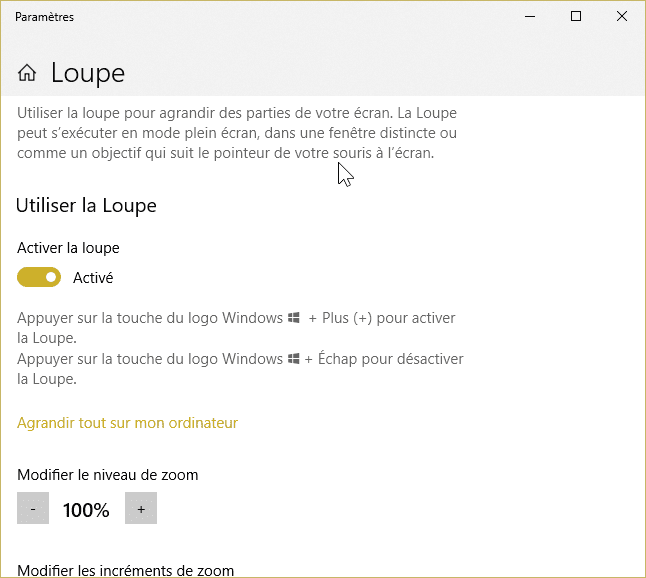Decrease zoom level with minus button
The width and height of the screenshot is (646, 578).
pos(33,508)
